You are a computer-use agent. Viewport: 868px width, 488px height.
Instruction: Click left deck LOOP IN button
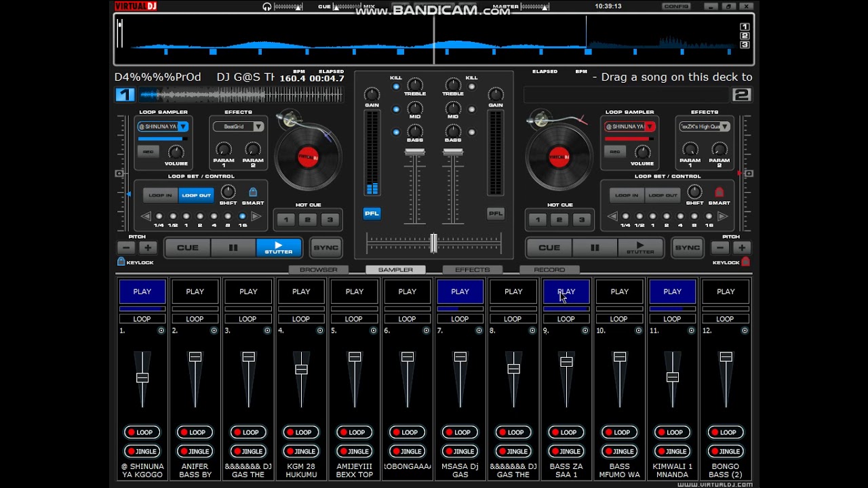[x=160, y=195]
